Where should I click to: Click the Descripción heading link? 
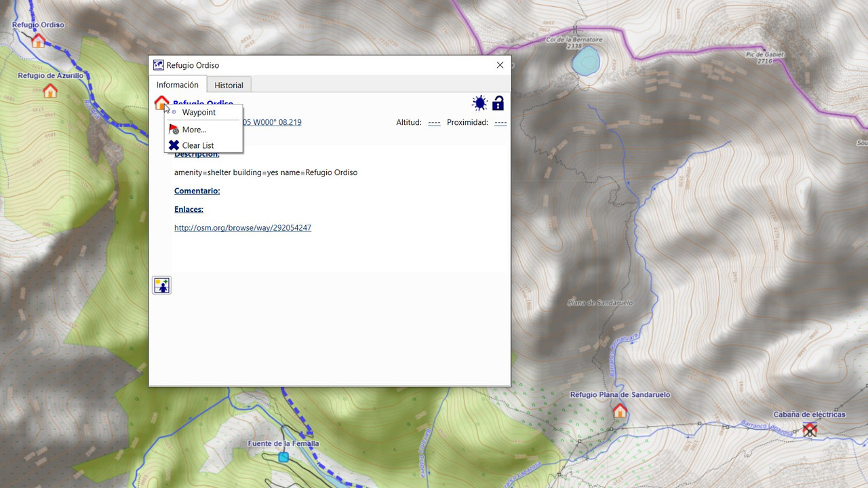197,154
